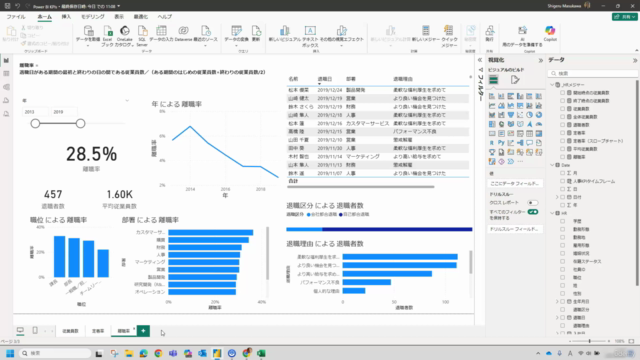Switch to the 表示 ribbon tab
Screen dimensions: 640x360
pos(119,17)
